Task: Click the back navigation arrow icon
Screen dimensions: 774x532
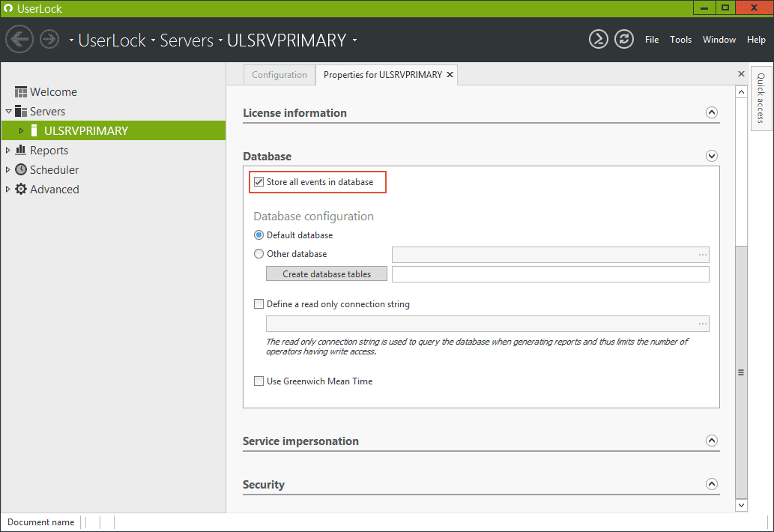Action: coord(19,39)
